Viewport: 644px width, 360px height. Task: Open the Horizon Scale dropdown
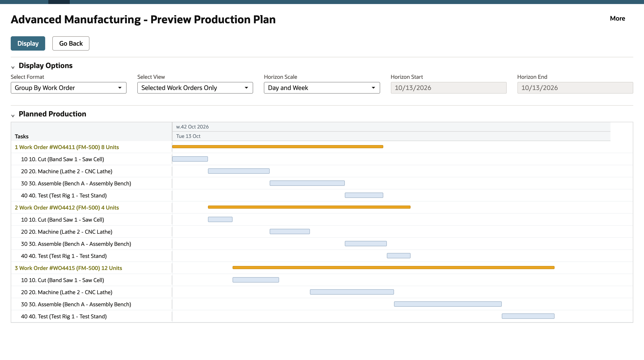(x=322, y=88)
